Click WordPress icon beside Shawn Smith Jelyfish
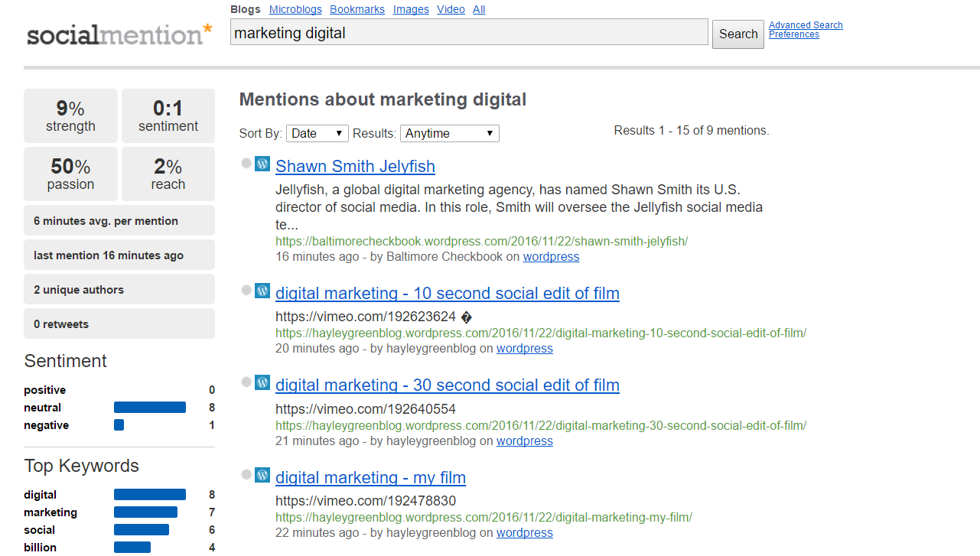The height and width of the screenshot is (556, 980). click(262, 164)
